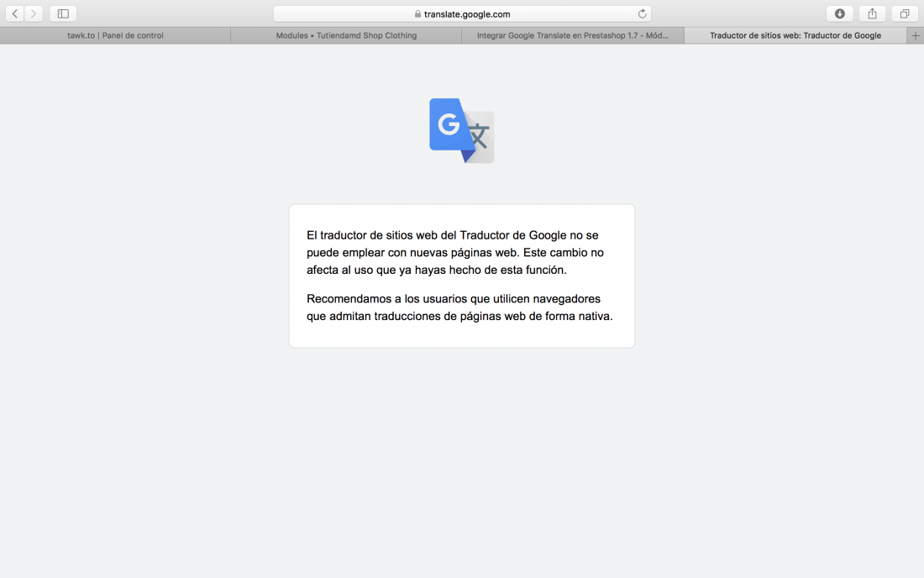Click paragraph starting 'Recomendamos a los usuarios'
Viewport: 924px width, 578px height.
[459, 307]
